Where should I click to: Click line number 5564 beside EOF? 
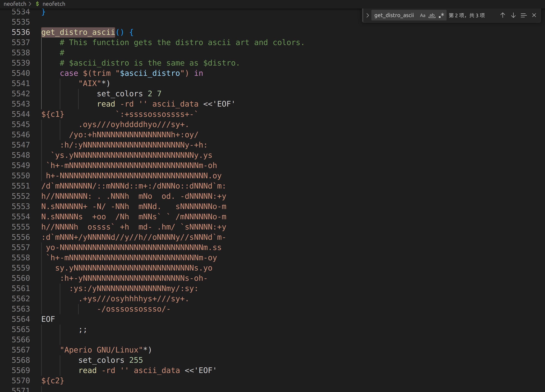click(21, 319)
